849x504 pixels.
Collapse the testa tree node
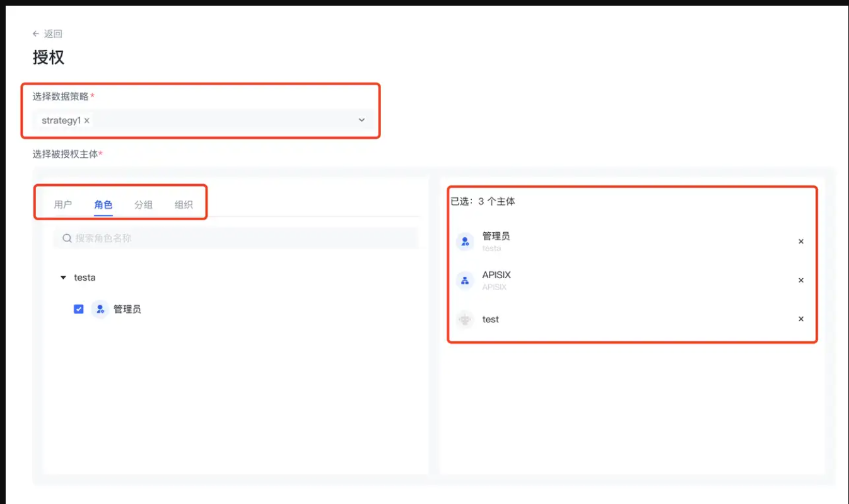pos(63,278)
